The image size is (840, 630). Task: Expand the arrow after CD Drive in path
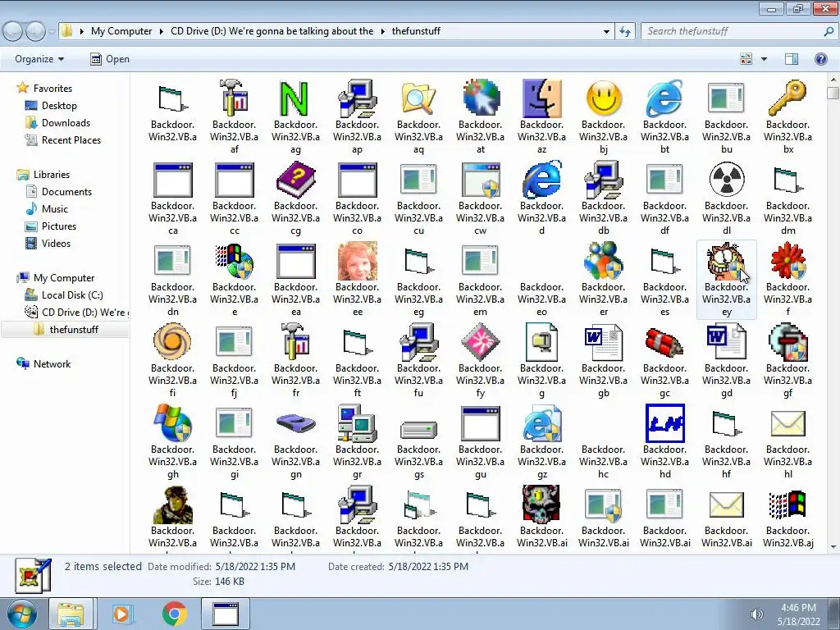click(382, 32)
